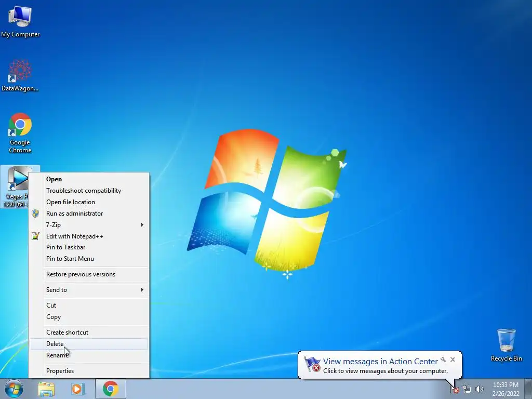The image size is (532, 399).
Task: Click 'Click to view messages about your computer' text
Action: click(385, 371)
